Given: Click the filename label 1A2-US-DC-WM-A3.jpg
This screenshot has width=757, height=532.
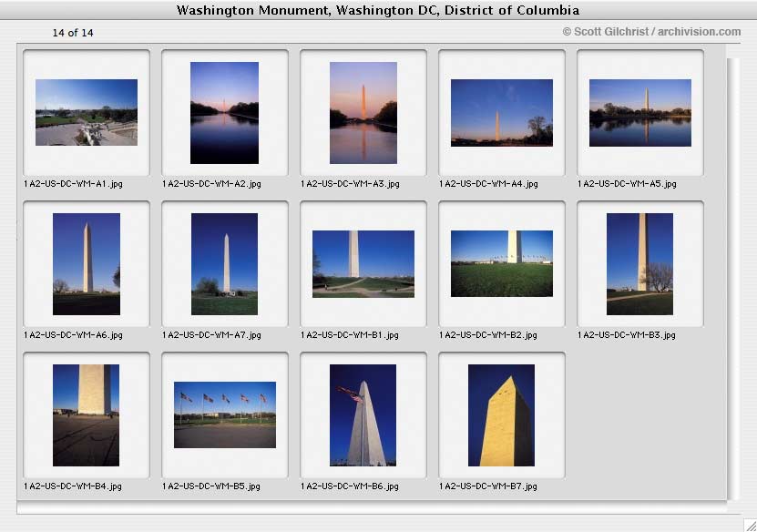Looking at the screenshot, I should point(350,184).
